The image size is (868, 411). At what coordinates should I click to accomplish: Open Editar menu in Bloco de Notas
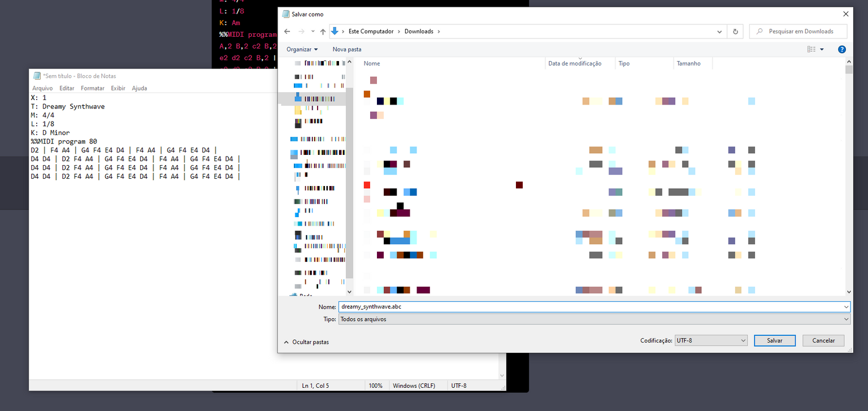(x=67, y=88)
